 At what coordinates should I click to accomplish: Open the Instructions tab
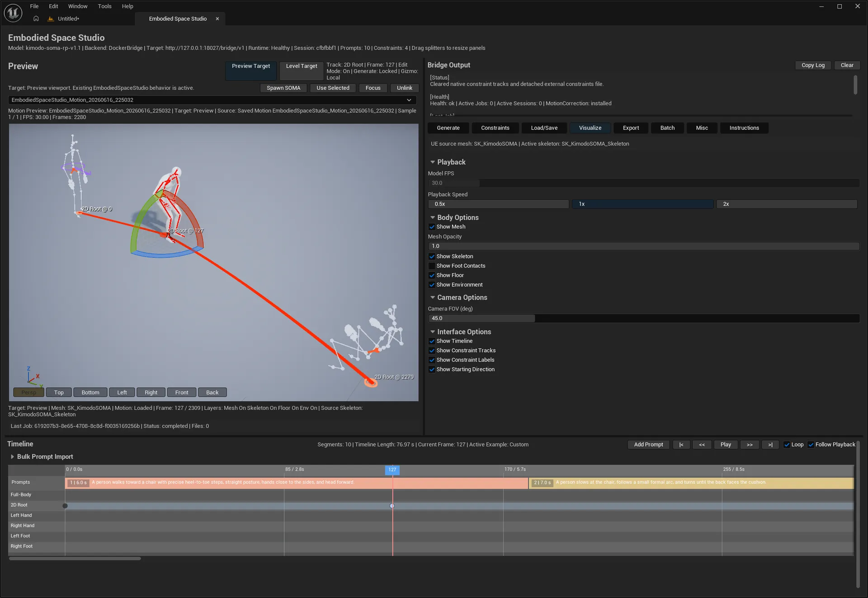(x=744, y=128)
